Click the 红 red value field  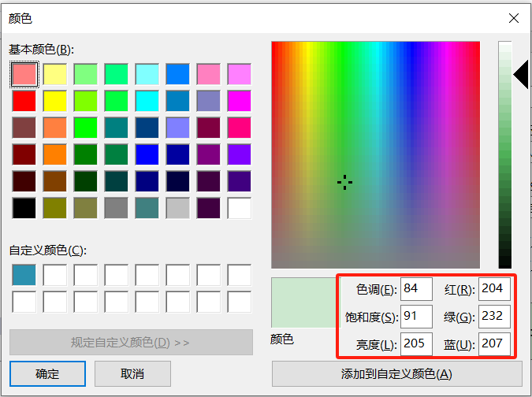[x=494, y=289]
